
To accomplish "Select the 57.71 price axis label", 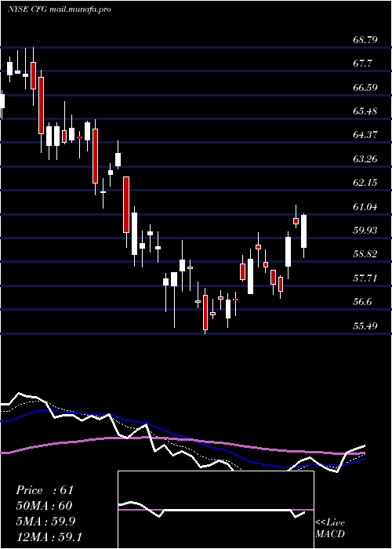I will [x=365, y=278].
